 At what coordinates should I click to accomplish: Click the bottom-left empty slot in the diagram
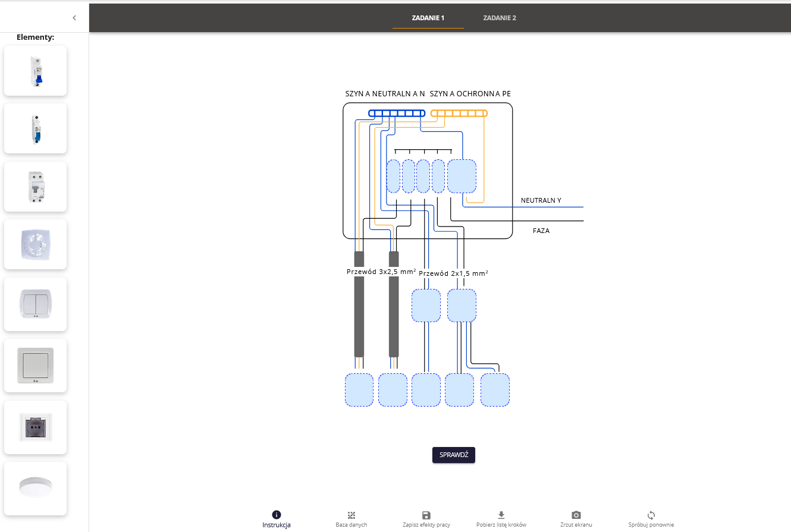coord(359,390)
